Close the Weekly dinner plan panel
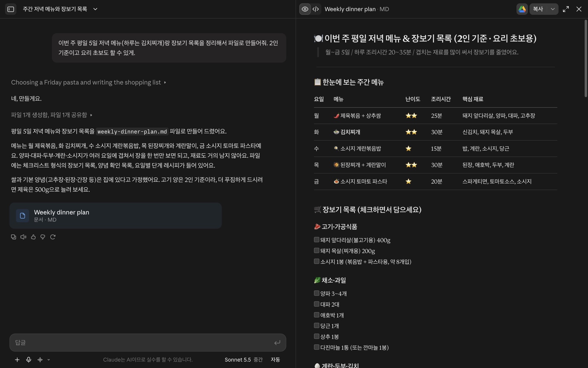Viewport: 588px width, 368px height. coord(579,9)
